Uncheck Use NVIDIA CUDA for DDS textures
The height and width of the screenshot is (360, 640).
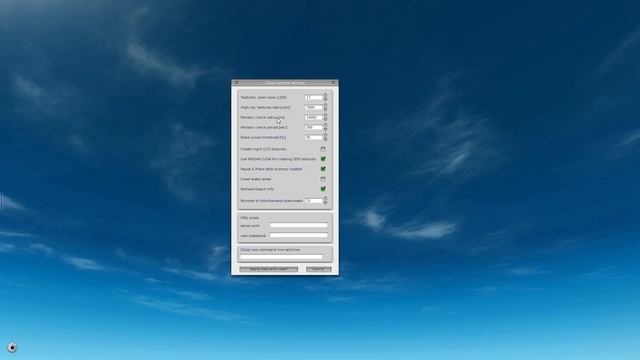(x=323, y=159)
